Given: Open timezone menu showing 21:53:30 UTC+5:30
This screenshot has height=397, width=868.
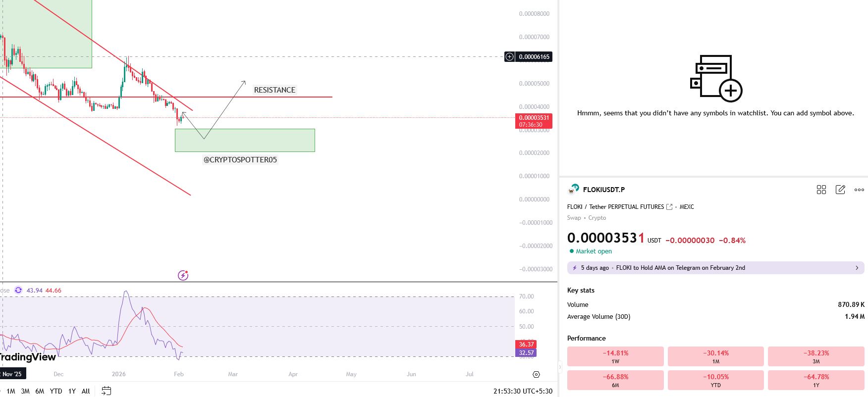Looking at the screenshot, I should point(523,391).
